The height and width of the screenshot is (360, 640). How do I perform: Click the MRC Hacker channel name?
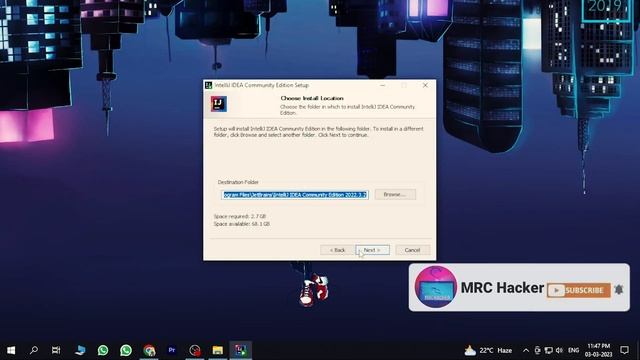point(502,288)
